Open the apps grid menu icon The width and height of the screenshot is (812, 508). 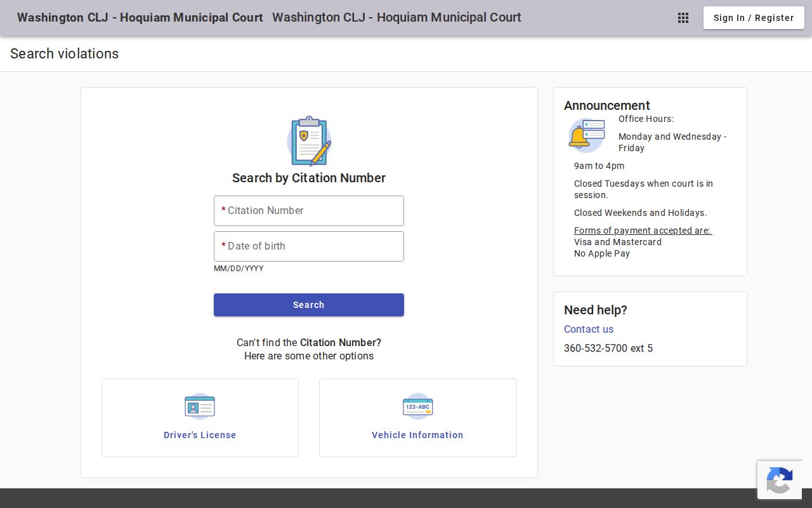pyautogui.click(x=683, y=18)
